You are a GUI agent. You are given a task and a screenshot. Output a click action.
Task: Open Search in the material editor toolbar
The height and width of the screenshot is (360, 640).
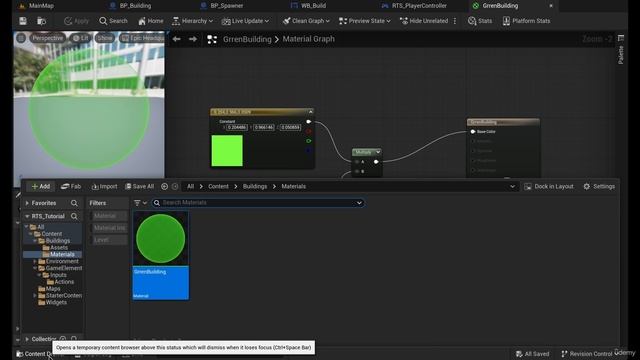pos(113,21)
